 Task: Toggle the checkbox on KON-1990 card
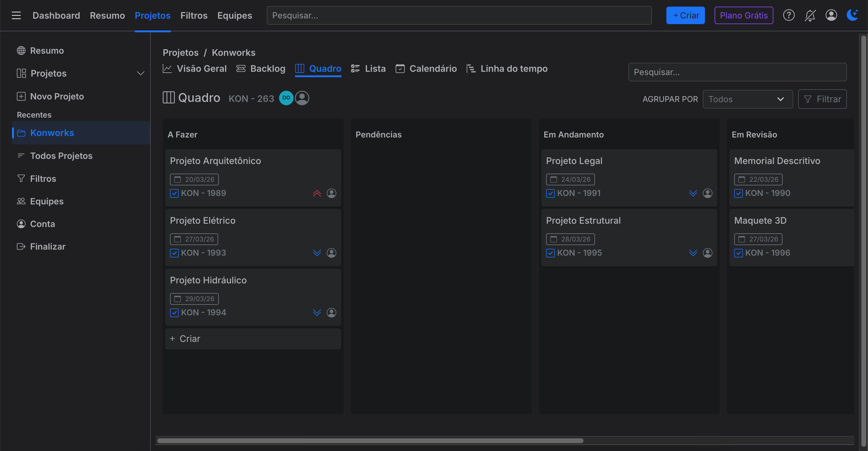tap(739, 193)
